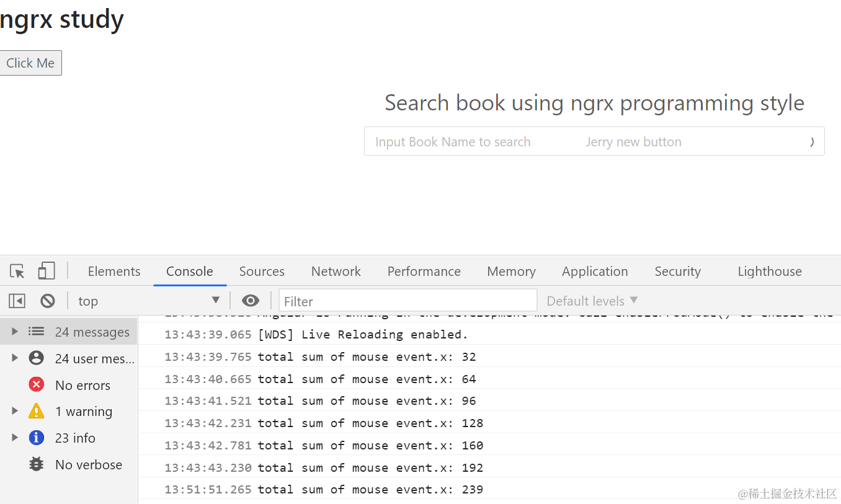Viewport: 841px width, 504px height.
Task: Click the blue info circle icon
Action: 37,438
